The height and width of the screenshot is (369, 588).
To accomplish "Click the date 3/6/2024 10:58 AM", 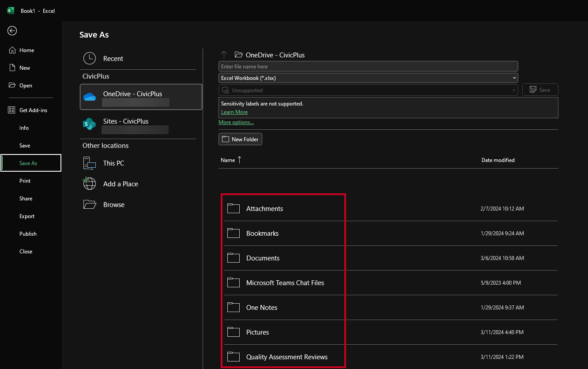I will point(502,258).
